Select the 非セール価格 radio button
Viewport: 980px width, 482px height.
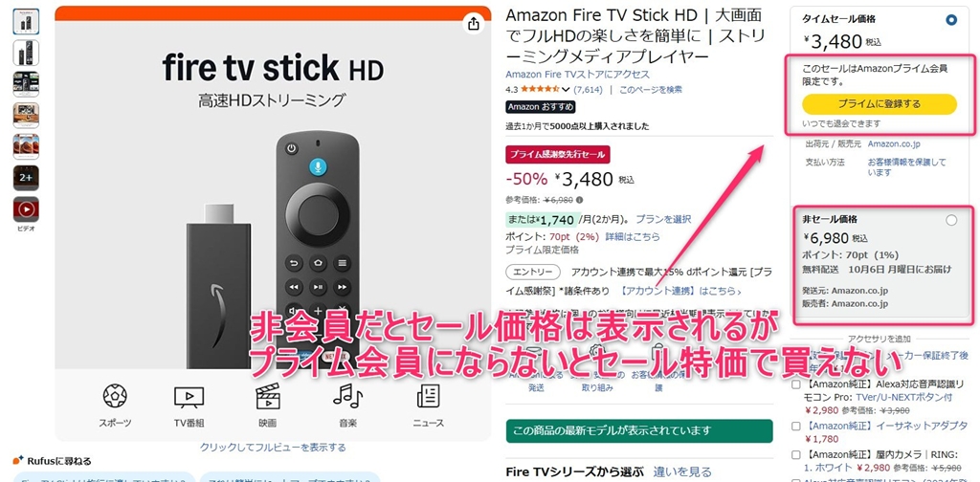click(951, 220)
